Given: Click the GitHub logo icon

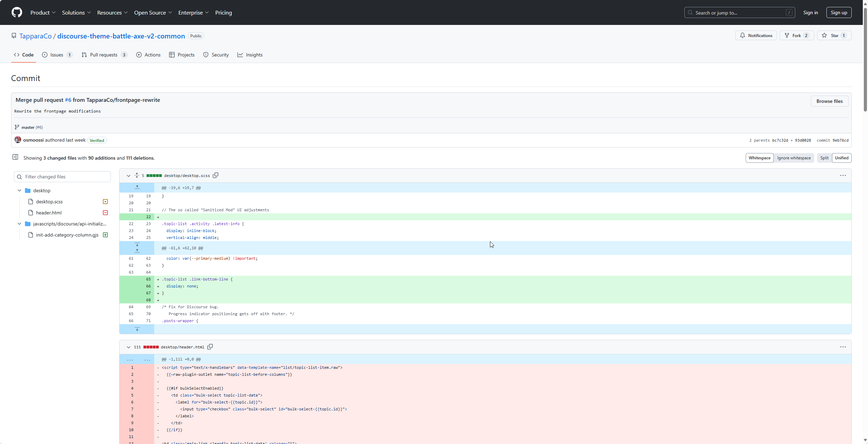Looking at the screenshot, I should pos(17,12).
